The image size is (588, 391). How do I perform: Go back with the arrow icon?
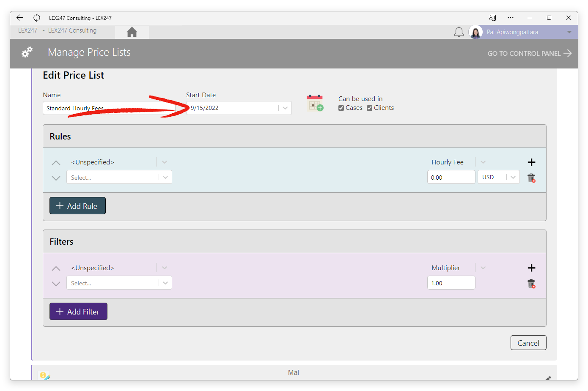point(20,18)
